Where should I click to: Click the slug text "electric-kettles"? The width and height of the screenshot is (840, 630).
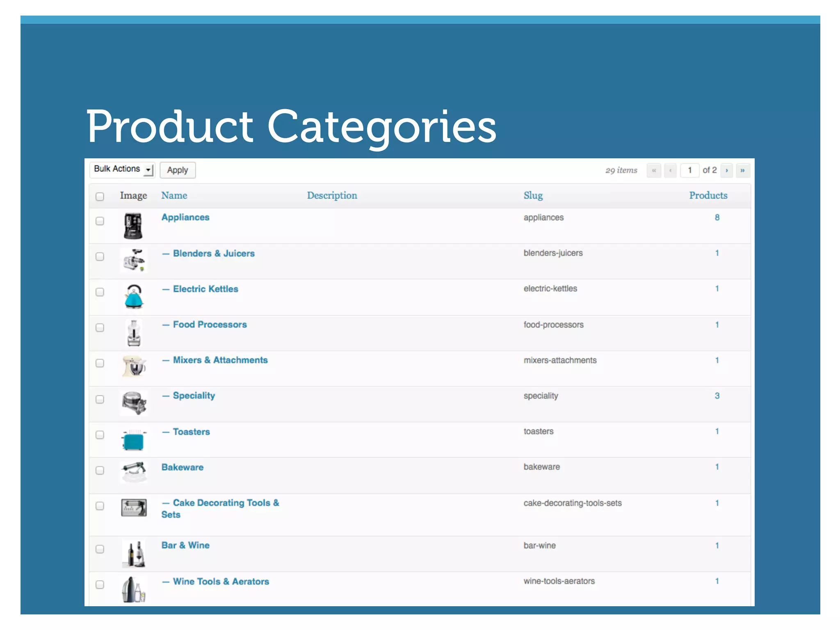point(550,289)
